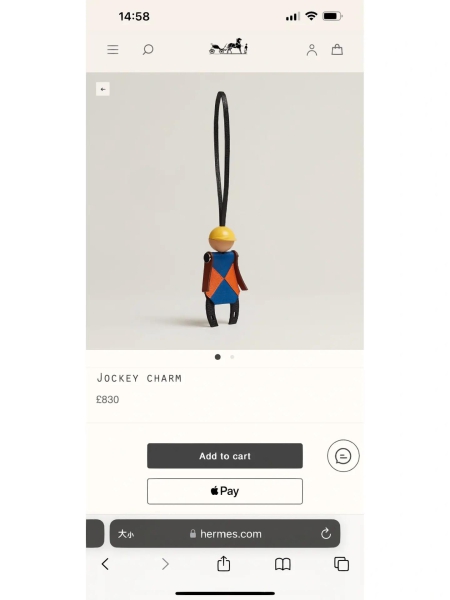Buy with Apple Pay button

pyautogui.click(x=225, y=491)
